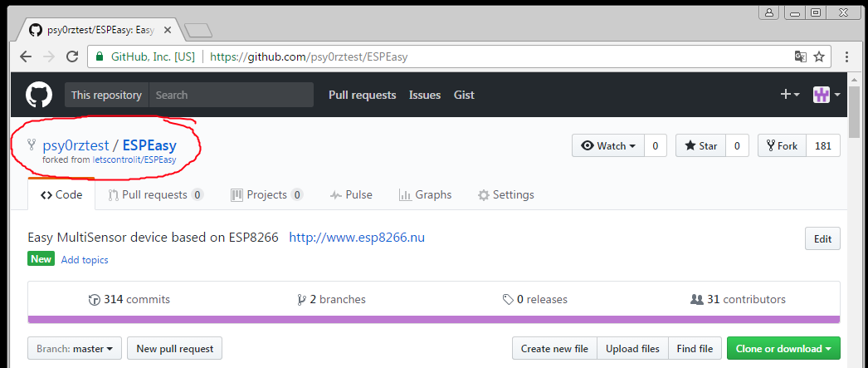Viewport: 868px width, 368px height.
Task: Open Pull requests in the top navigation
Action: click(362, 95)
